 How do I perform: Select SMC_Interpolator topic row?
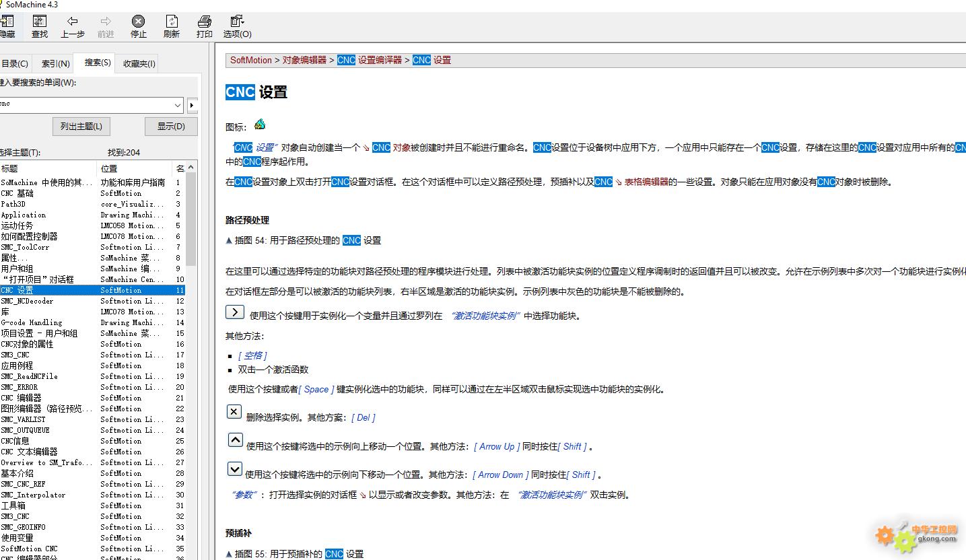[x=92, y=495]
